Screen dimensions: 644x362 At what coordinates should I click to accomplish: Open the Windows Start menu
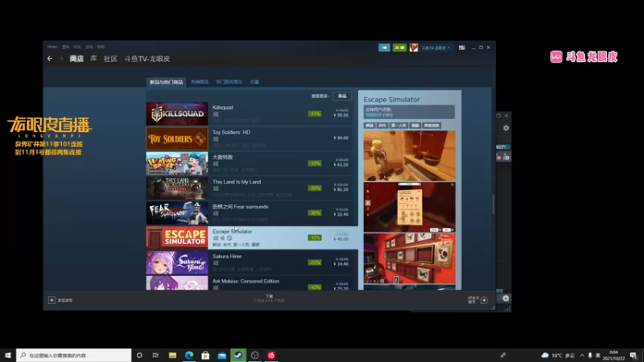8,355
